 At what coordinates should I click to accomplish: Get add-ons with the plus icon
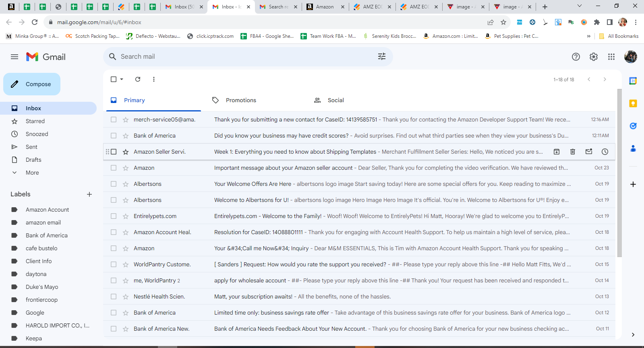point(633,184)
